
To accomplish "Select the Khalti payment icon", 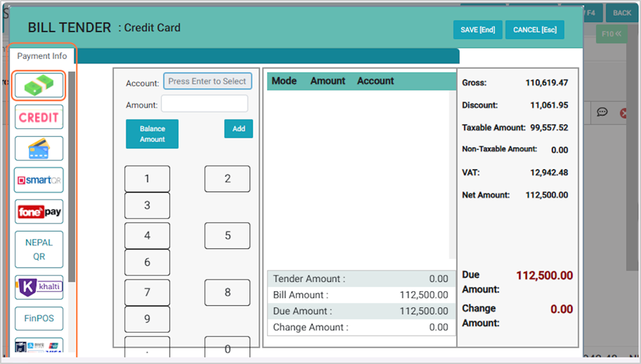I will coord(39,287).
